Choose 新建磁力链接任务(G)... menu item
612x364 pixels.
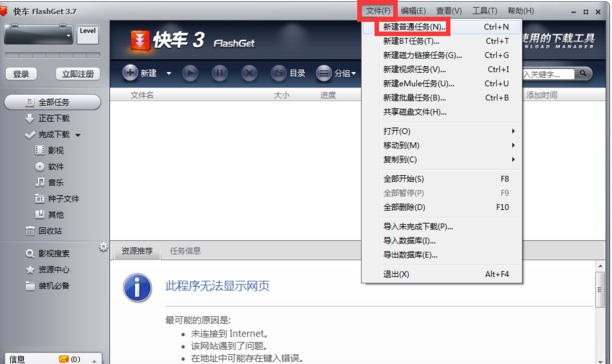(442, 55)
